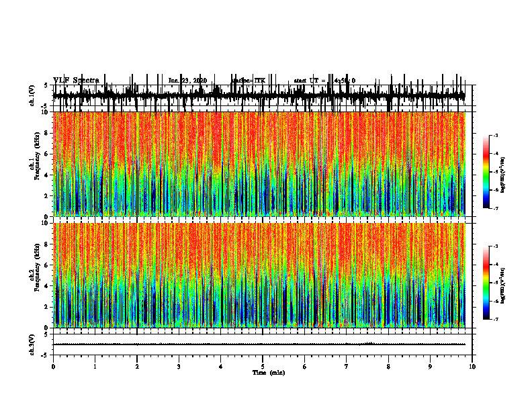The height and width of the screenshot is (411, 532).
Task: Click the ch.2 spectrogram color scale bar
Action: (486, 283)
